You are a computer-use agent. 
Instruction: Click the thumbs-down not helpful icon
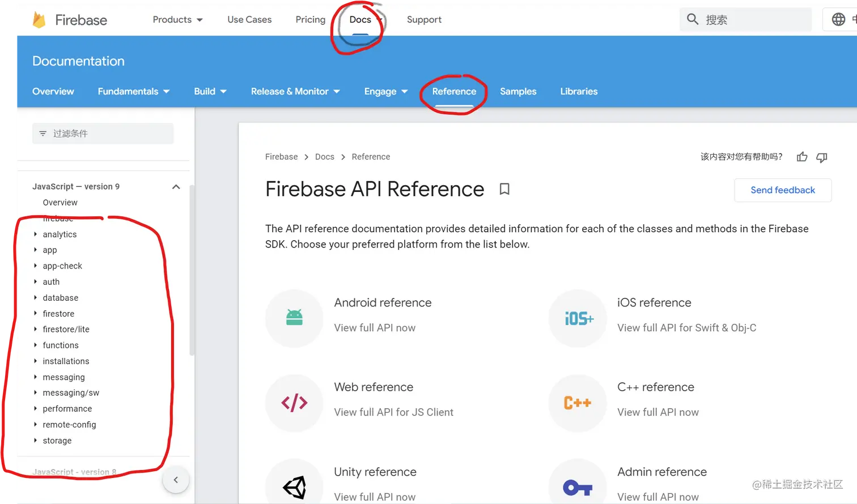click(822, 157)
